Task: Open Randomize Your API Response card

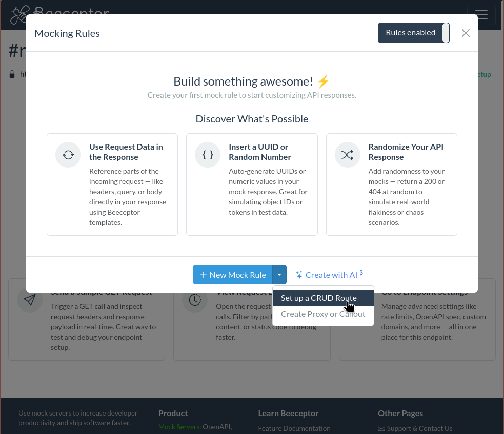Action: [391, 184]
